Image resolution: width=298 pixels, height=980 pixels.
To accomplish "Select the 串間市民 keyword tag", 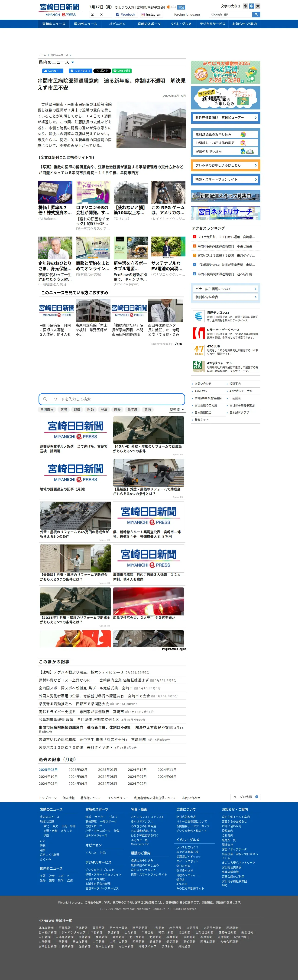I will [47, 410].
